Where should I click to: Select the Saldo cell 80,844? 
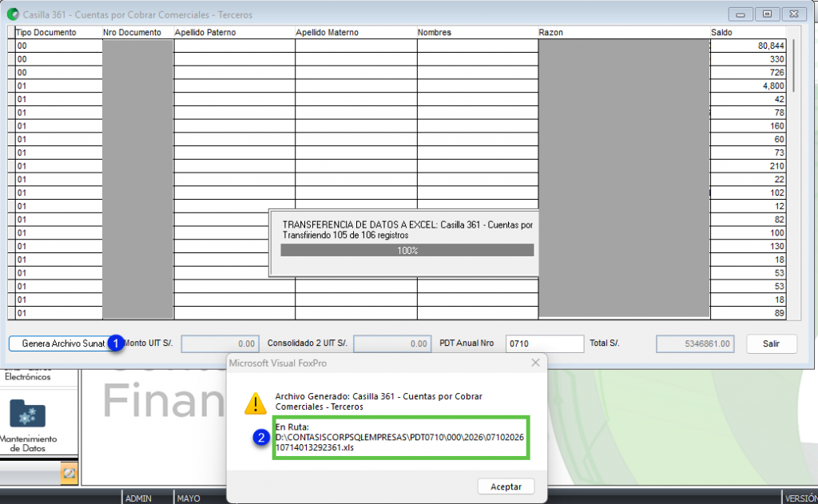tap(748, 46)
